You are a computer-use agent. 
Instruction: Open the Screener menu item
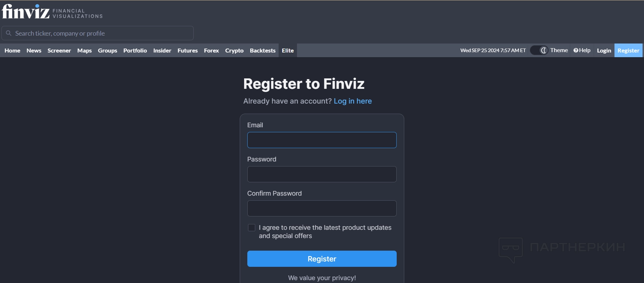tap(59, 50)
